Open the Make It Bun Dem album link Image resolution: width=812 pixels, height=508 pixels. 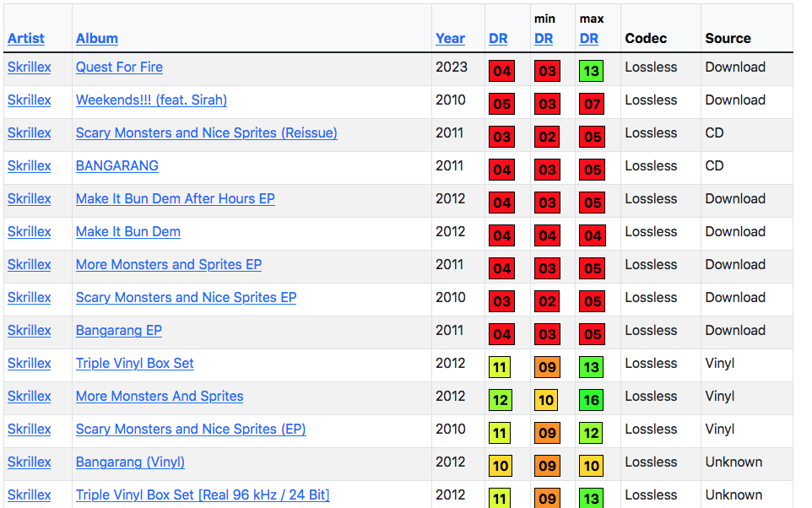point(128,231)
